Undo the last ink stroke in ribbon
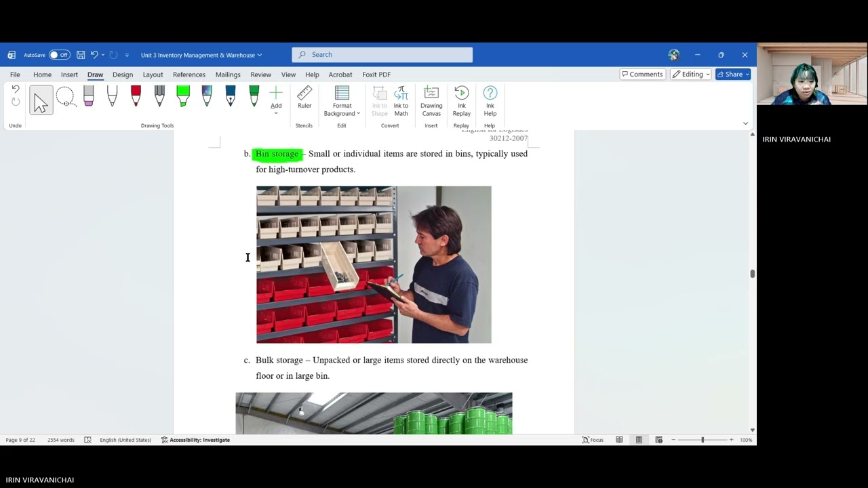The height and width of the screenshot is (488, 868). tap(16, 89)
